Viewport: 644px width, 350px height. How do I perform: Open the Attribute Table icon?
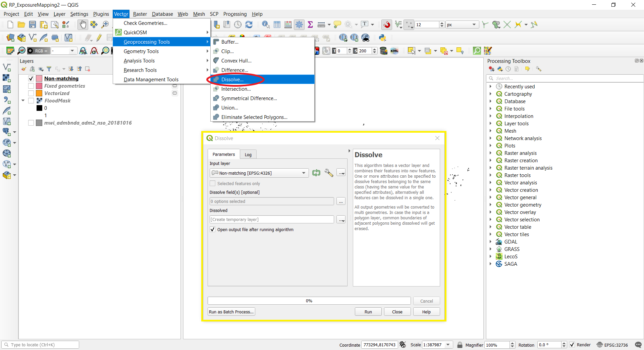tap(277, 25)
